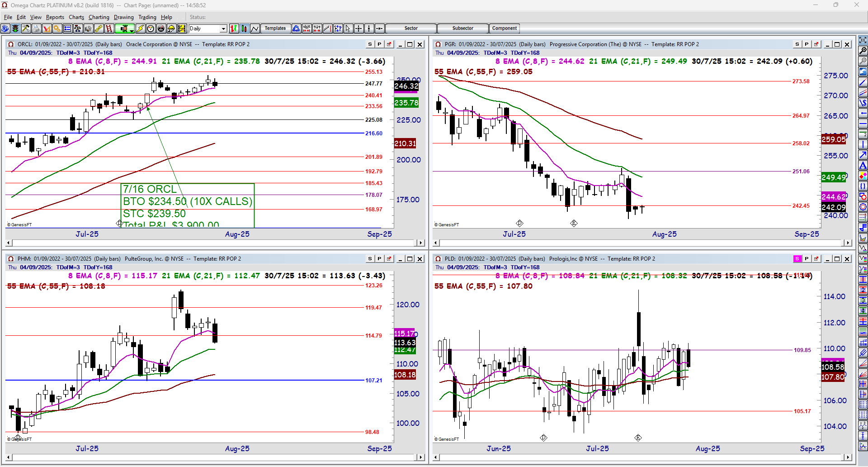The width and height of the screenshot is (868, 467).
Task: Open the Drawing menu
Action: click(123, 17)
